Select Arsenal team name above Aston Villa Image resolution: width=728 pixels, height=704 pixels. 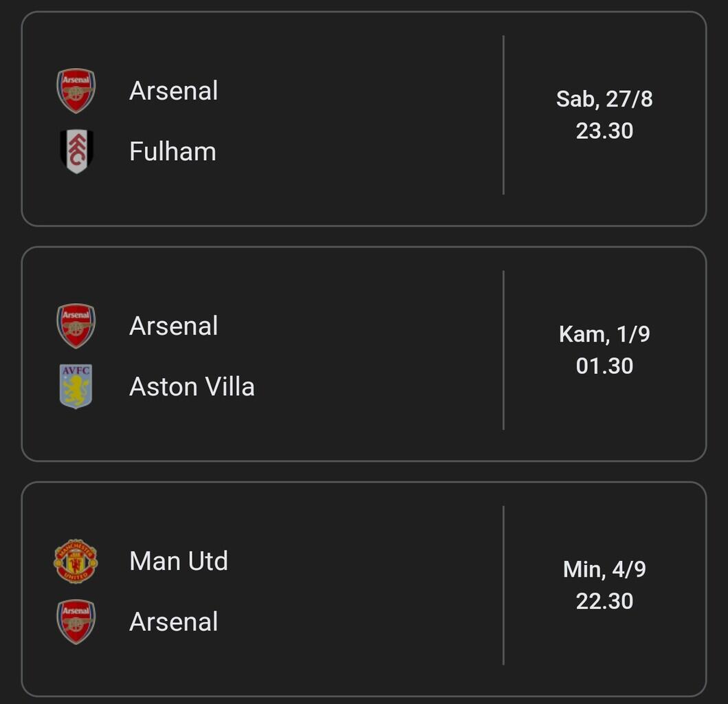click(x=173, y=326)
